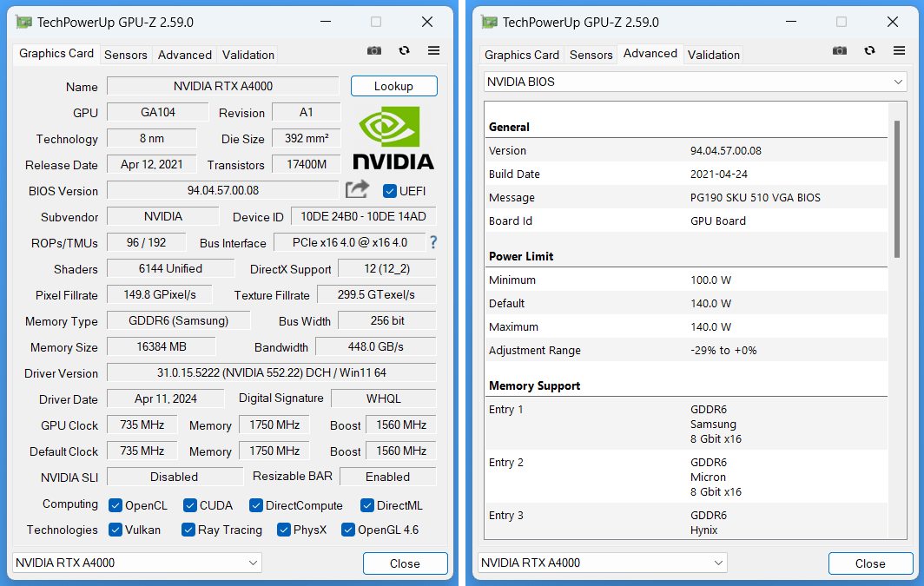The image size is (924, 586).
Task: Click the Adjustment Range value -29% to +0%
Action: (723, 351)
